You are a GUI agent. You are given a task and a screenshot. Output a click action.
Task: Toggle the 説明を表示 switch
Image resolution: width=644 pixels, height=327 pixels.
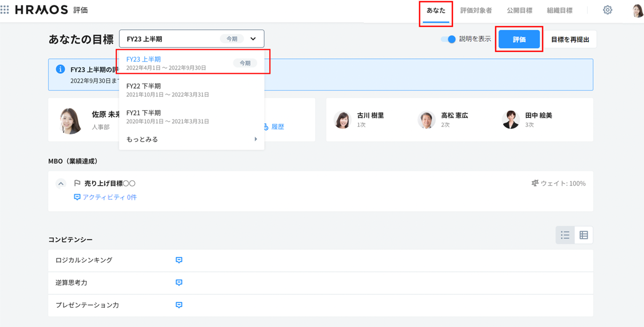pos(448,39)
